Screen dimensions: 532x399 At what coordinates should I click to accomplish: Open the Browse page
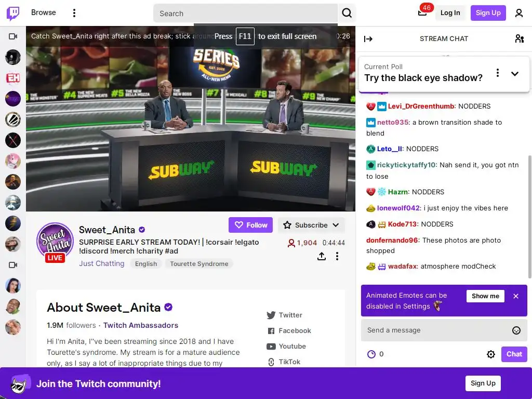click(x=44, y=12)
